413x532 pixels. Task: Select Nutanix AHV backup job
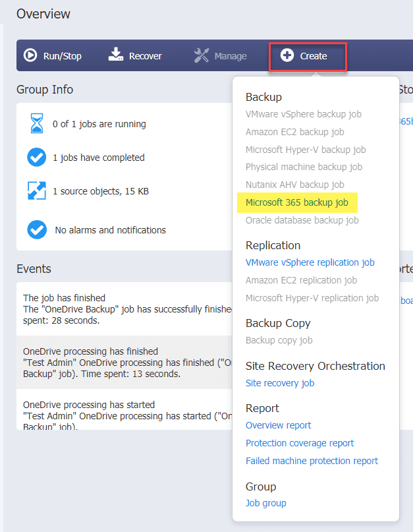(x=294, y=185)
